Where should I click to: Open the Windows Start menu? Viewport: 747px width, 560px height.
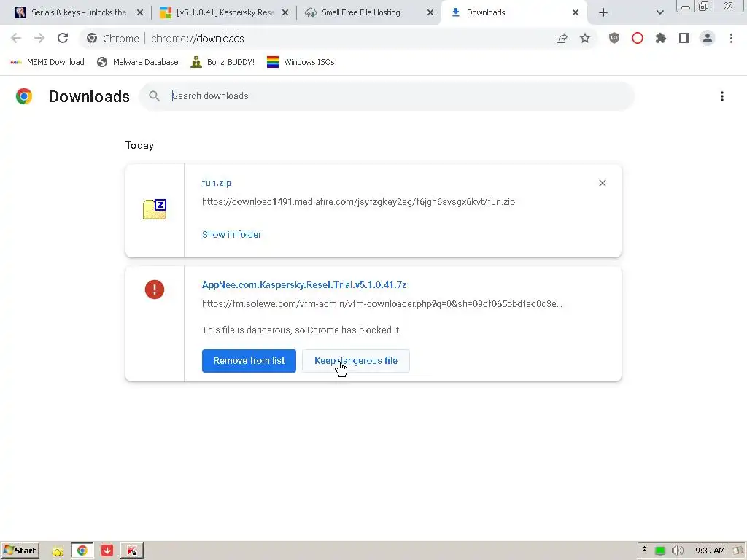click(x=20, y=551)
